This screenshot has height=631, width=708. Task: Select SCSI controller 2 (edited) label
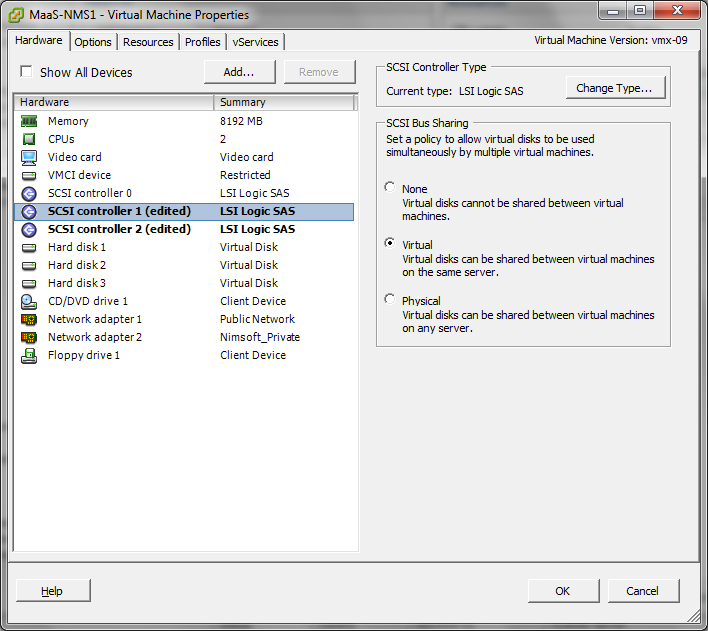(119, 229)
